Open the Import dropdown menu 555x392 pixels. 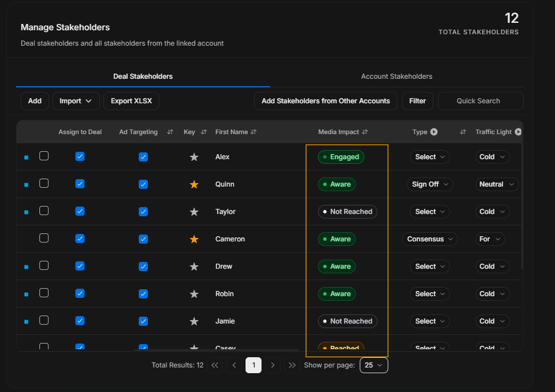(x=76, y=101)
